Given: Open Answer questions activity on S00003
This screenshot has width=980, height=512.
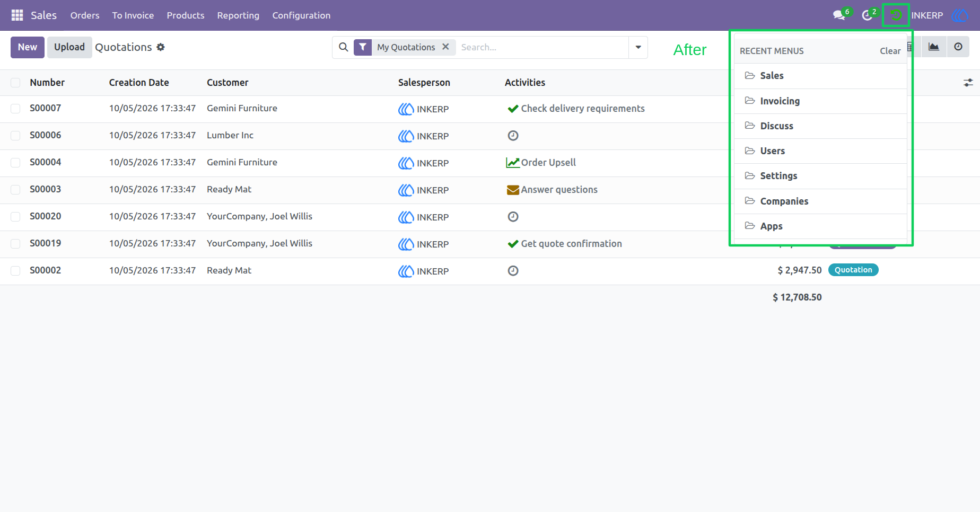Looking at the screenshot, I should 552,190.
